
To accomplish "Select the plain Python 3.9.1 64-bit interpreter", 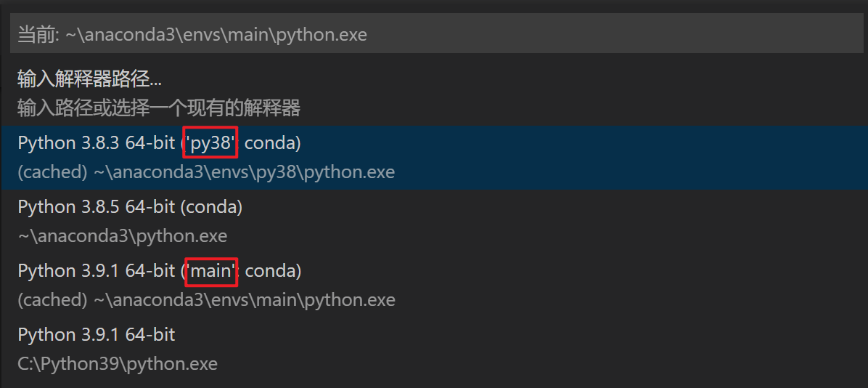I will point(96,335).
